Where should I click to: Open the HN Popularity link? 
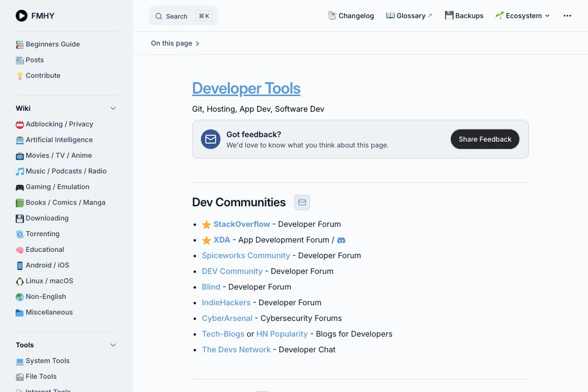[282, 334]
